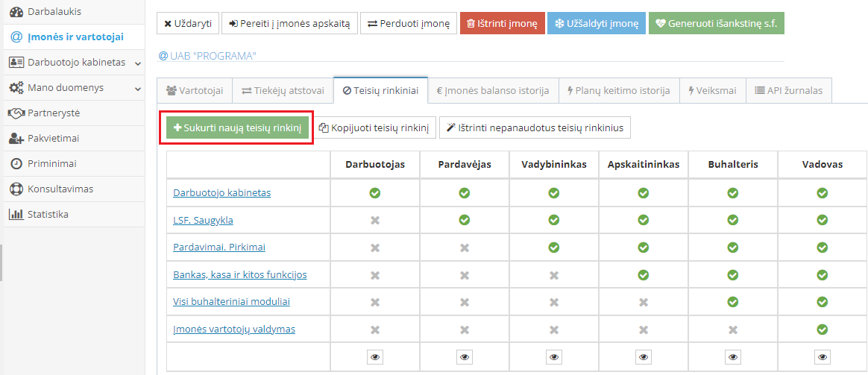
Task: Click the Pakvietimai add-user icon
Action: (16, 139)
